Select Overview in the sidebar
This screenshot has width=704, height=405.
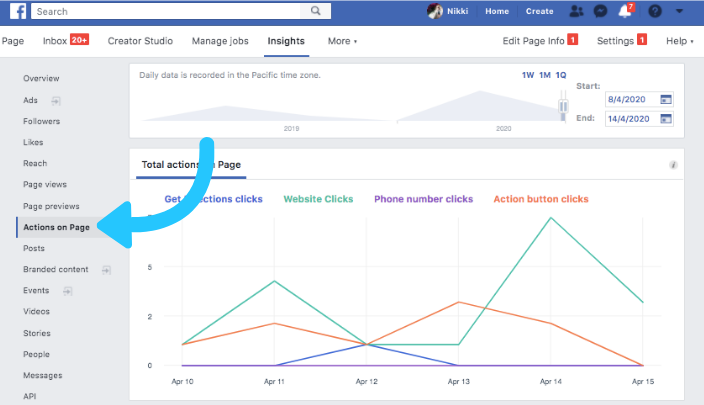pyautogui.click(x=41, y=78)
